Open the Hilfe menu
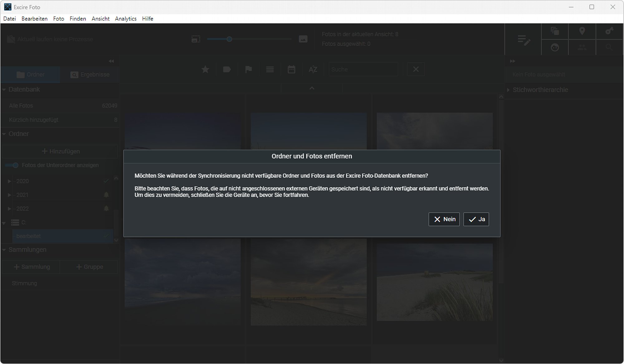This screenshot has width=624, height=364. (x=148, y=19)
